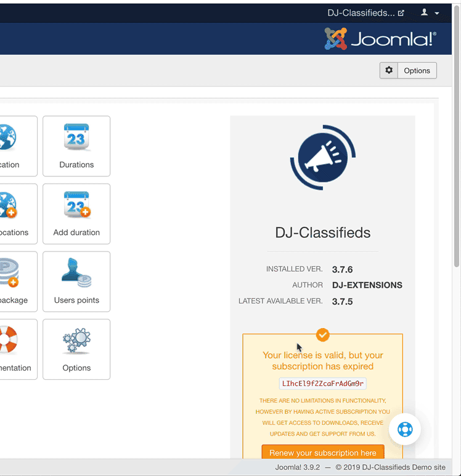The height and width of the screenshot is (476, 461).
Task: Click the DJ-Classifieds megaphone logo
Action: click(x=322, y=157)
